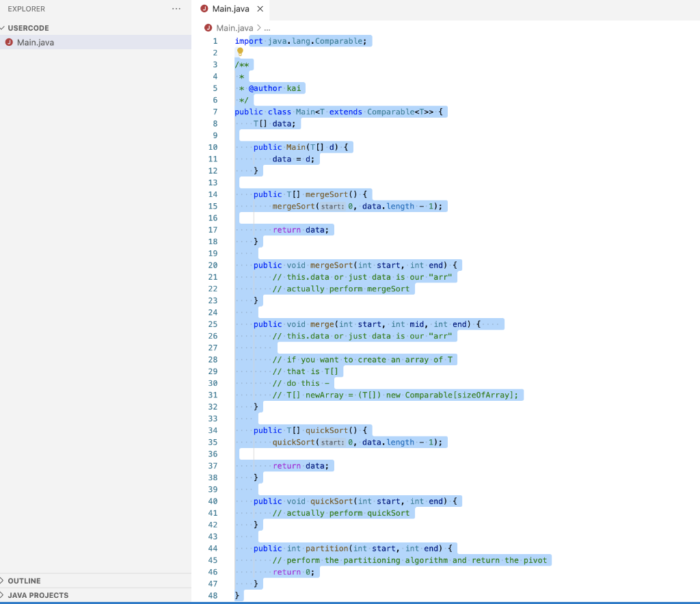Click the comment do this -
700x604 pixels.
pos(301,383)
